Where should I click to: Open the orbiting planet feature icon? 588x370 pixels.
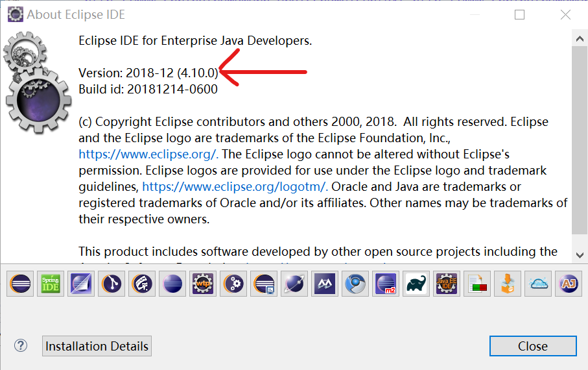tap(294, 284)
